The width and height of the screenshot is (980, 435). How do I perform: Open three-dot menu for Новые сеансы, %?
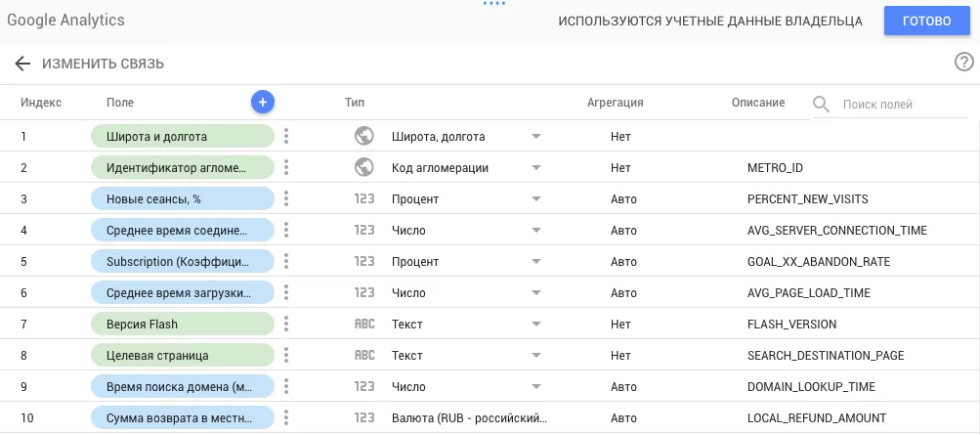(286, 198)
